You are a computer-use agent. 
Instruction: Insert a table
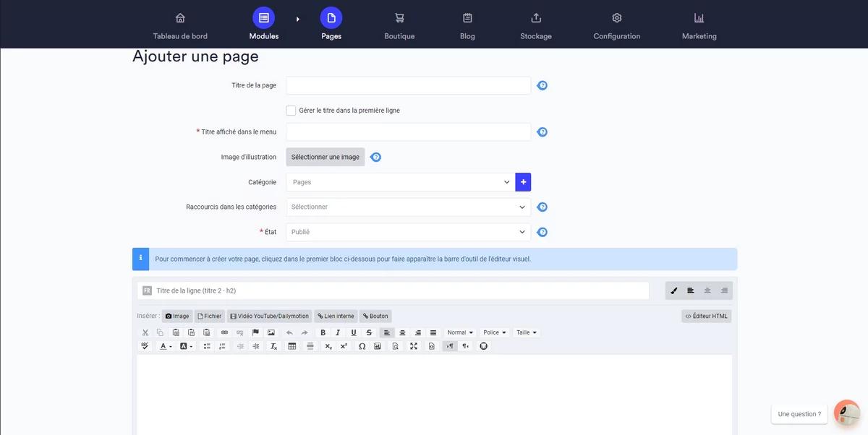(292, 346)
